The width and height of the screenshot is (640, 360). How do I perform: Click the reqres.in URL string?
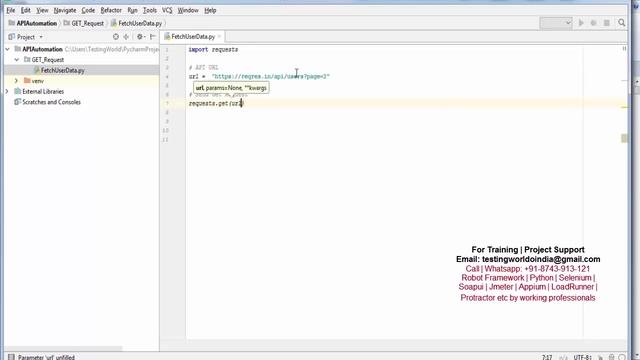click(x=271, y=76)
